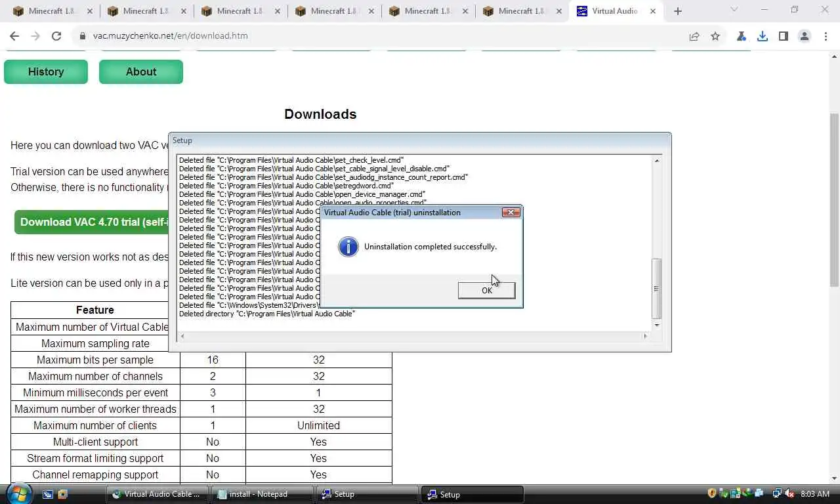Open the History page button
The image size is (840, 504).
tap(46, 72)
